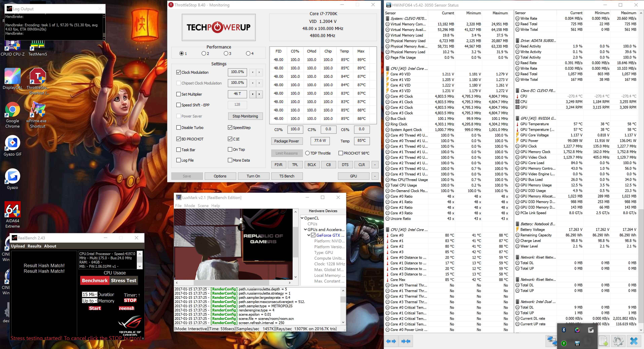This screenshot has height=349, width=644.
Task: Click HWiNFO blue X close sensors icon
Action: pos(634,341)
